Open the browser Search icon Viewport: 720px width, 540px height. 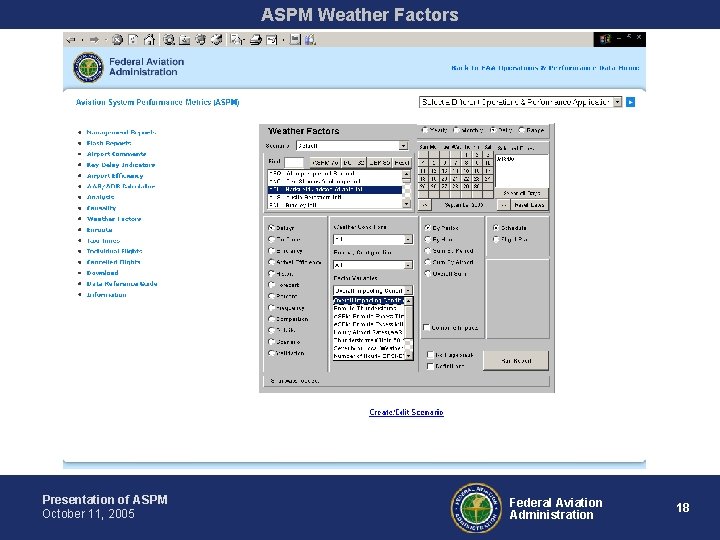pyautogui.click(x=169, y=40)
